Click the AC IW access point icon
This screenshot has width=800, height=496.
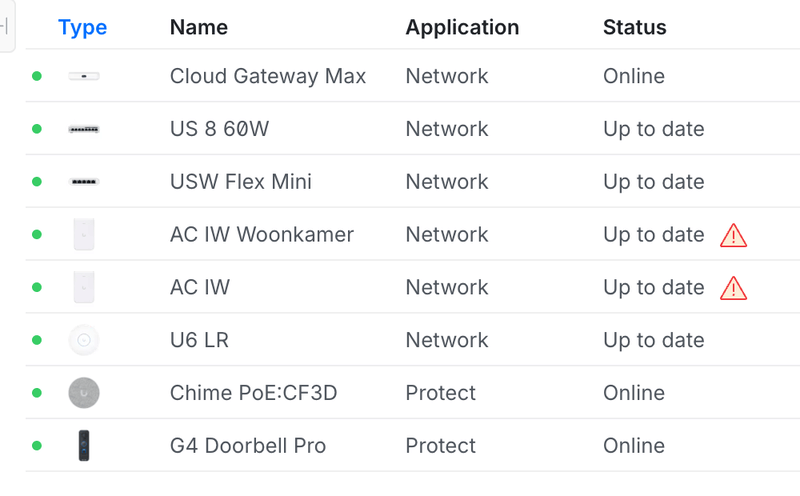click(x=84, y=288)
